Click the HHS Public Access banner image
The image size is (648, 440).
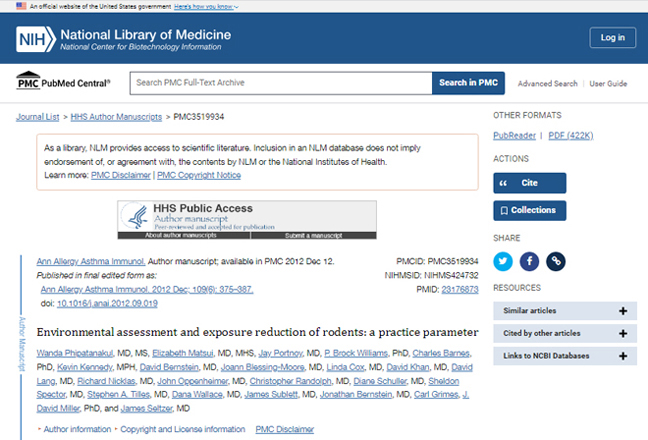[x=247, y=220]
